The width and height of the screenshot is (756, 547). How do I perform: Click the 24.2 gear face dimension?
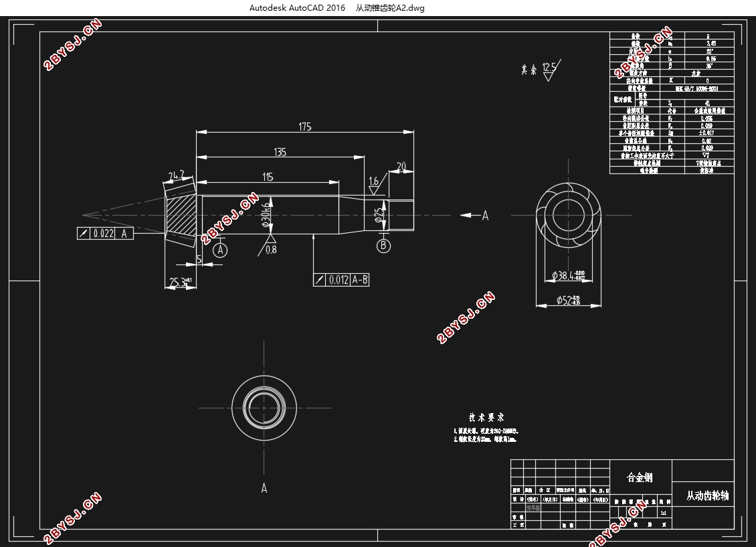(x=176, y=175)
